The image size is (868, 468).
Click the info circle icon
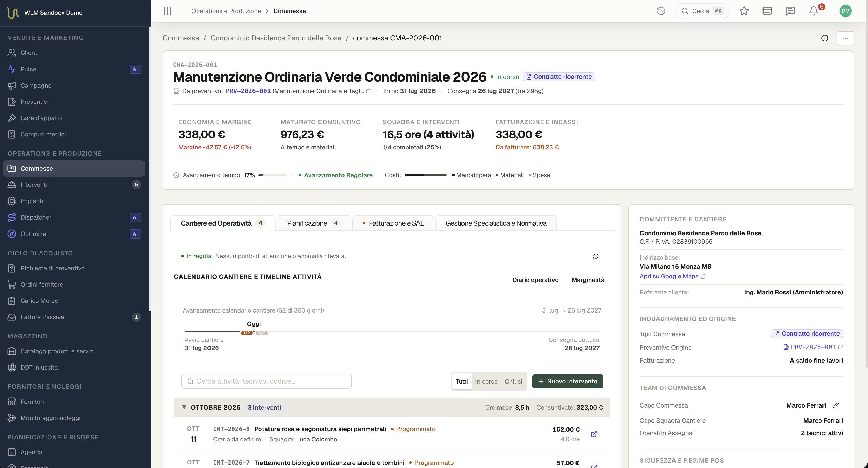pyautogui.click(x=825, y=38)
